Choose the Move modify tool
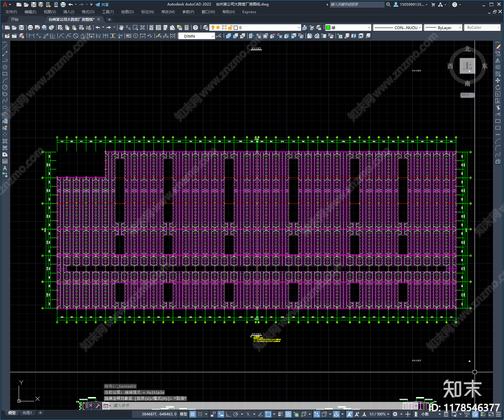 coord(498,81)
